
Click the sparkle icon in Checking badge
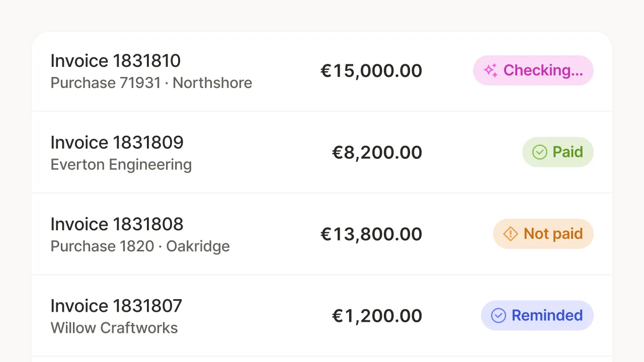(491, 70)
